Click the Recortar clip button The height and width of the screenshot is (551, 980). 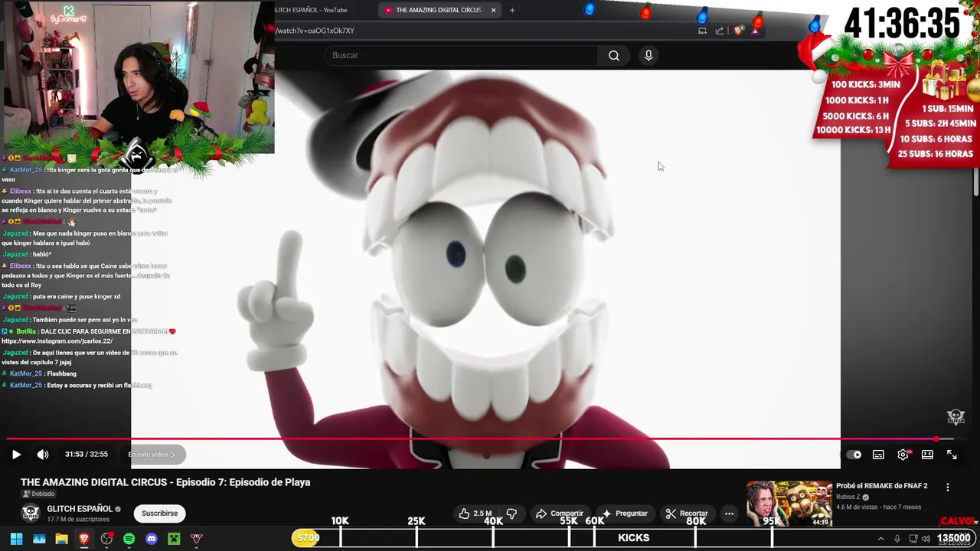(x=686, y=514)
